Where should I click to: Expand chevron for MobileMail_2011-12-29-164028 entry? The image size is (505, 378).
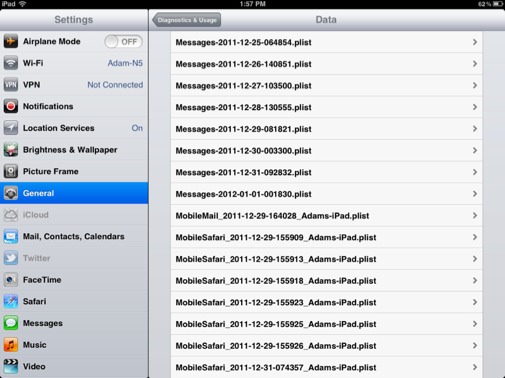[475, 215]
